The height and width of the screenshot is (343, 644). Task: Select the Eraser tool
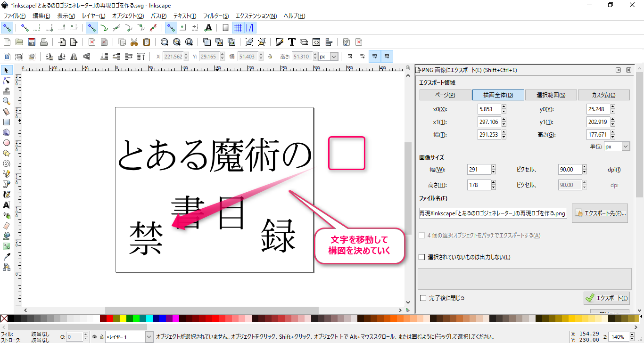point(7,226)
